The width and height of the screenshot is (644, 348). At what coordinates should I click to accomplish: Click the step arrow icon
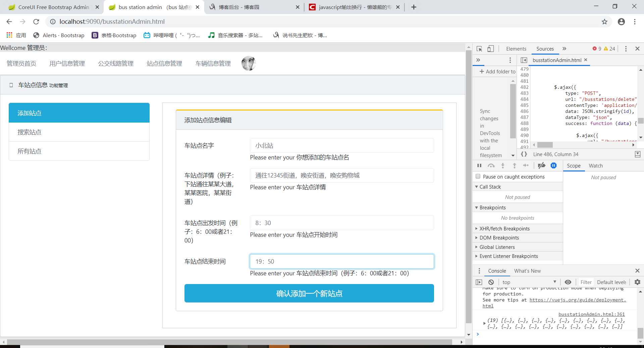[526, 165]
